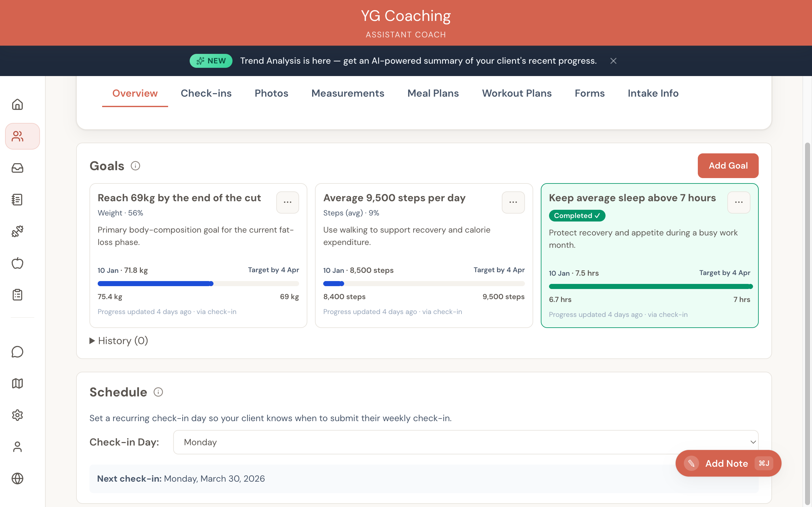Open the Home dashboard icon

pos(17,104)
